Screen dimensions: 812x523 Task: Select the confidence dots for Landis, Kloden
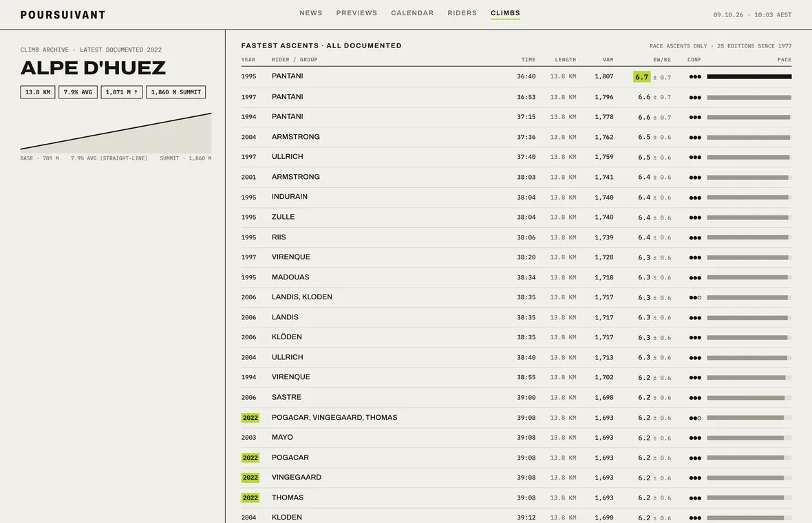pos(695,298)
